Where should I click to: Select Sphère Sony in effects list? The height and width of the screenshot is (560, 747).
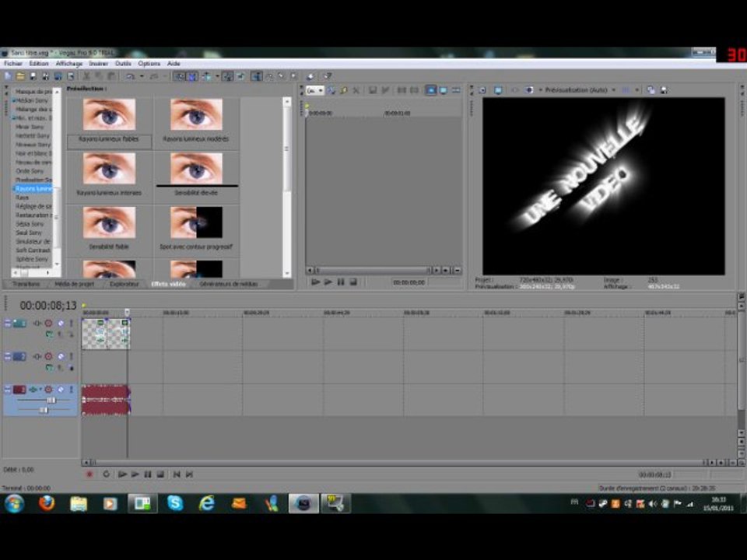coord(32,260)
